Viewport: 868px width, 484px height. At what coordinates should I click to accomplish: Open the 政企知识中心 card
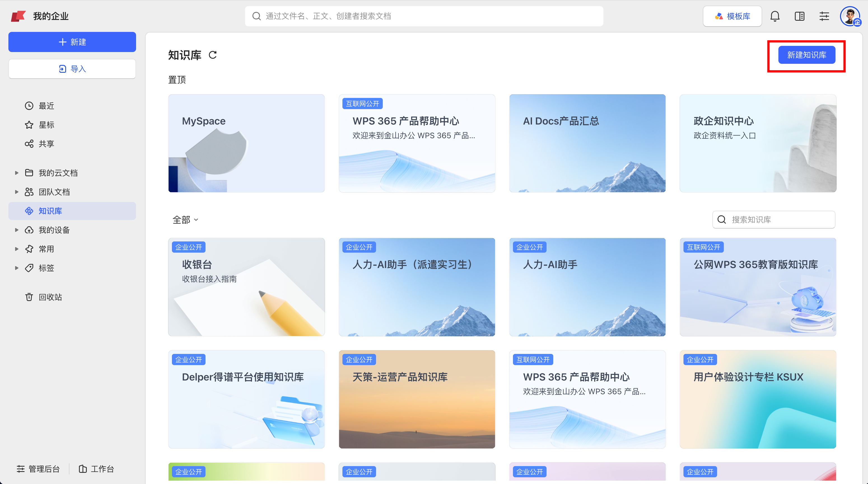[x=758, y=144]
